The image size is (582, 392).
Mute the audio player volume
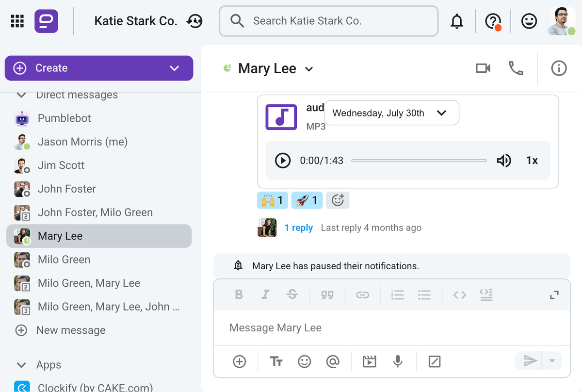pos(504,161)
